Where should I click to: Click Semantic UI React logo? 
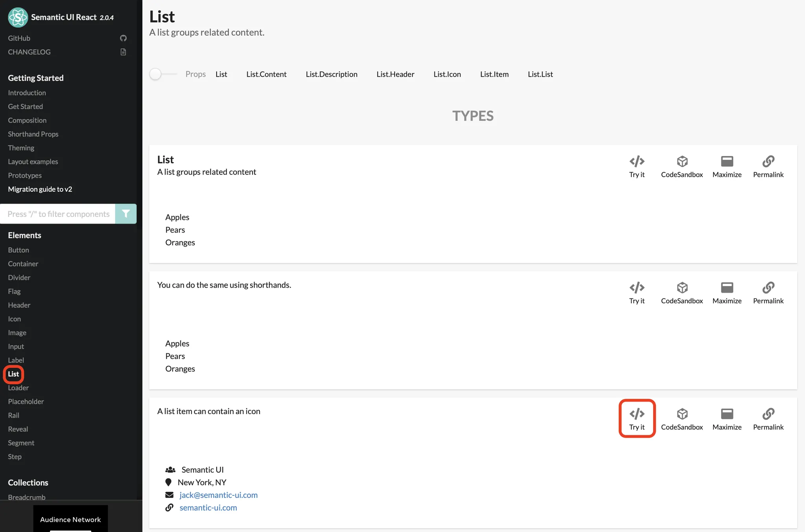click(18, 17)
